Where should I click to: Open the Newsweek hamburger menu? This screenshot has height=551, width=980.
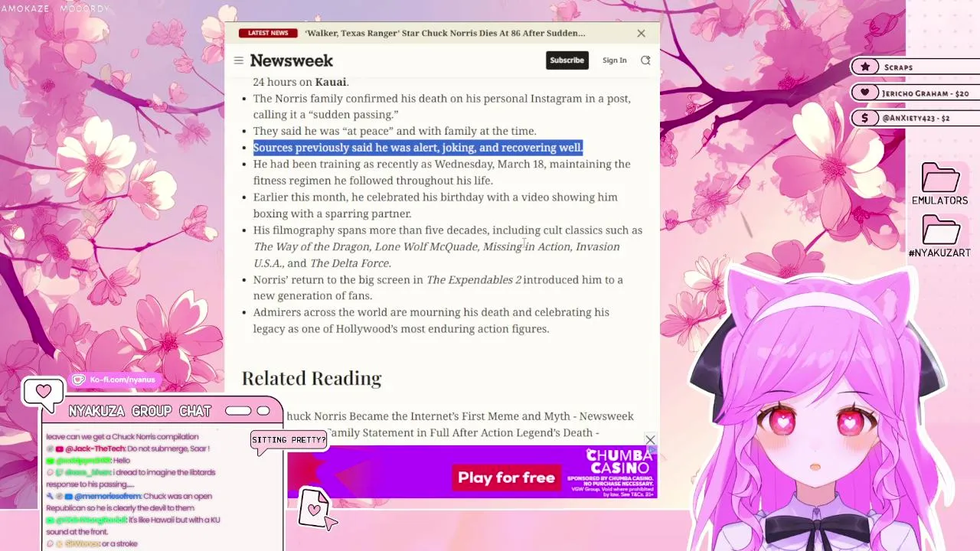click(239, 60)
